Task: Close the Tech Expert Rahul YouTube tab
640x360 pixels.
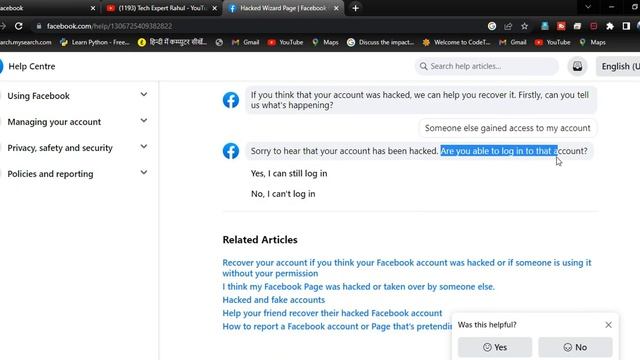Action: tap(215, 8)
